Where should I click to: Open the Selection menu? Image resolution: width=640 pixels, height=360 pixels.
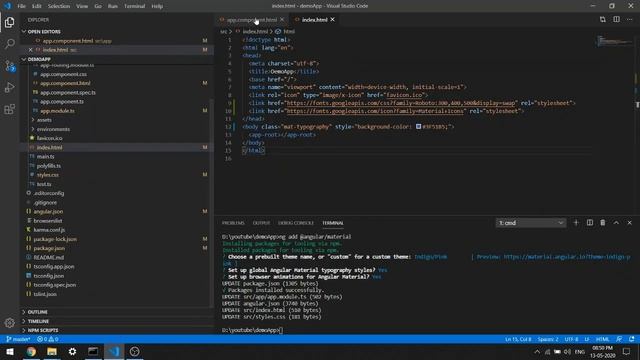[x=59, y=6]
